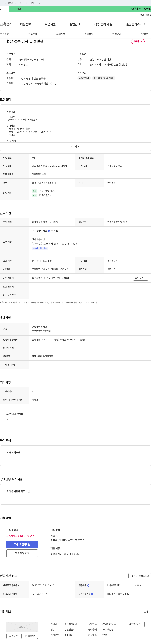Add company to 관심기업
151x644 pixels.
[14, 636]
